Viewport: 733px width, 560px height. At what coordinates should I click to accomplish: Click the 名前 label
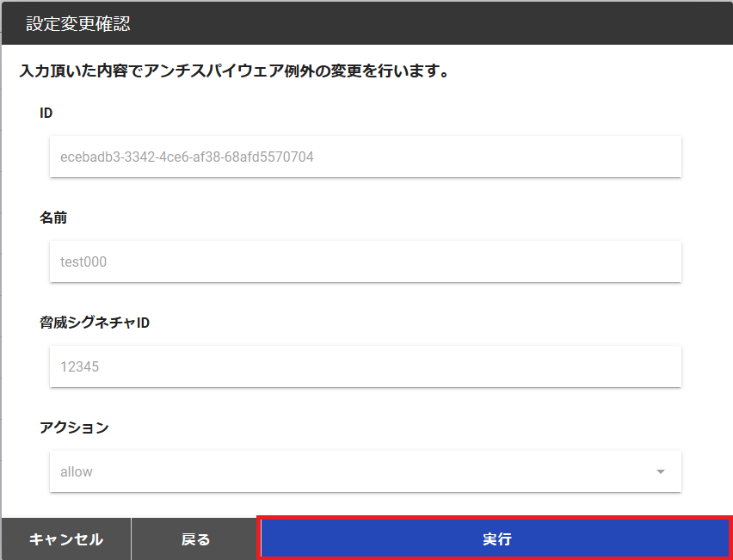(x=52, y=218)
